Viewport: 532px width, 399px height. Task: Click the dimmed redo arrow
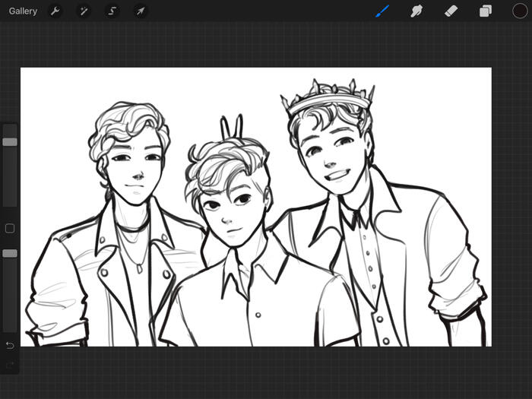(10, 366)
